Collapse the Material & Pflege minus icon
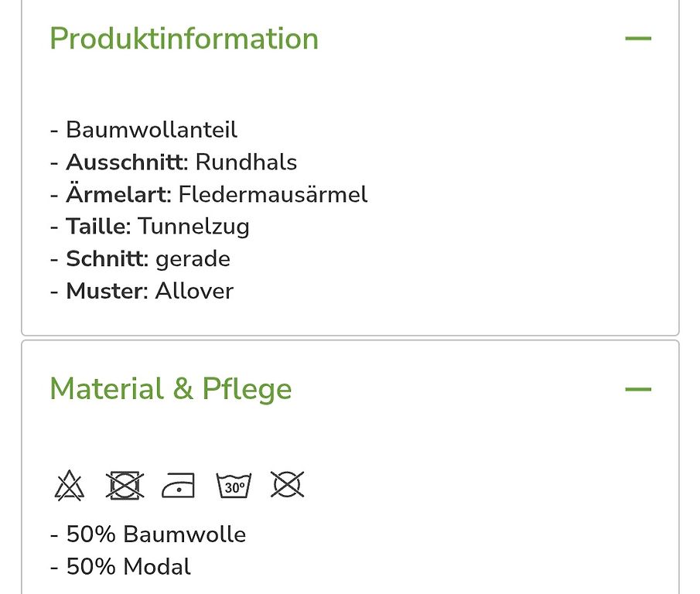 pyautogui.click(x=638, y=389)
